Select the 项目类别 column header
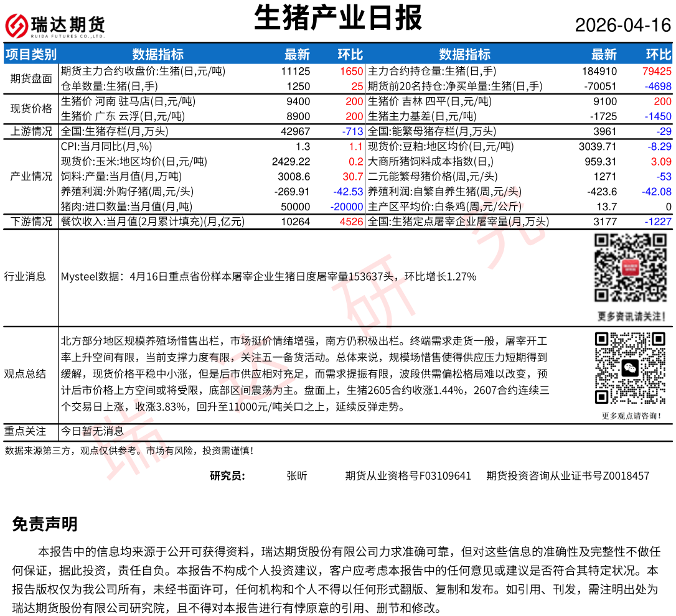Viewport: 676px width, 616px height. (31, 54)
